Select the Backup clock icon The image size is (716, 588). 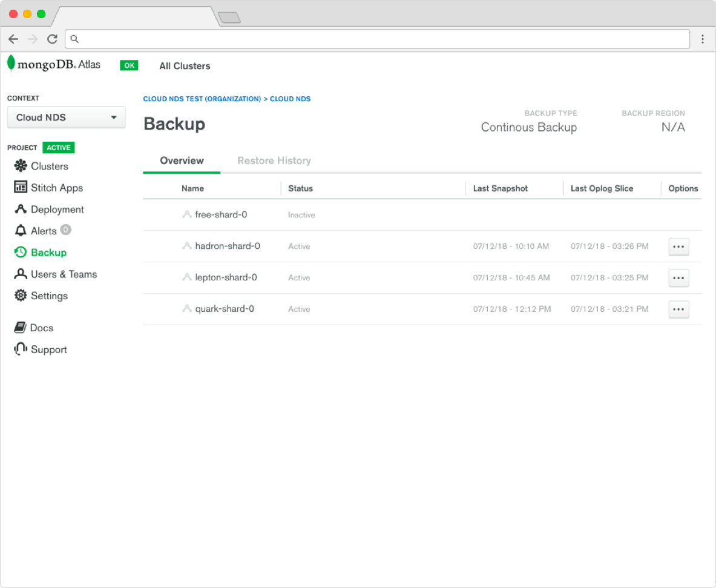click(21, 253)
